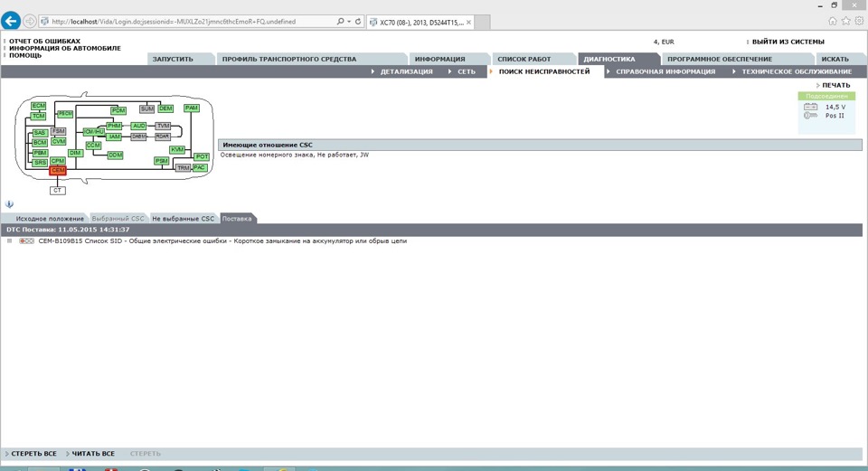
Task: Click the blue info icon below diagram
Action: pos(10,204)
